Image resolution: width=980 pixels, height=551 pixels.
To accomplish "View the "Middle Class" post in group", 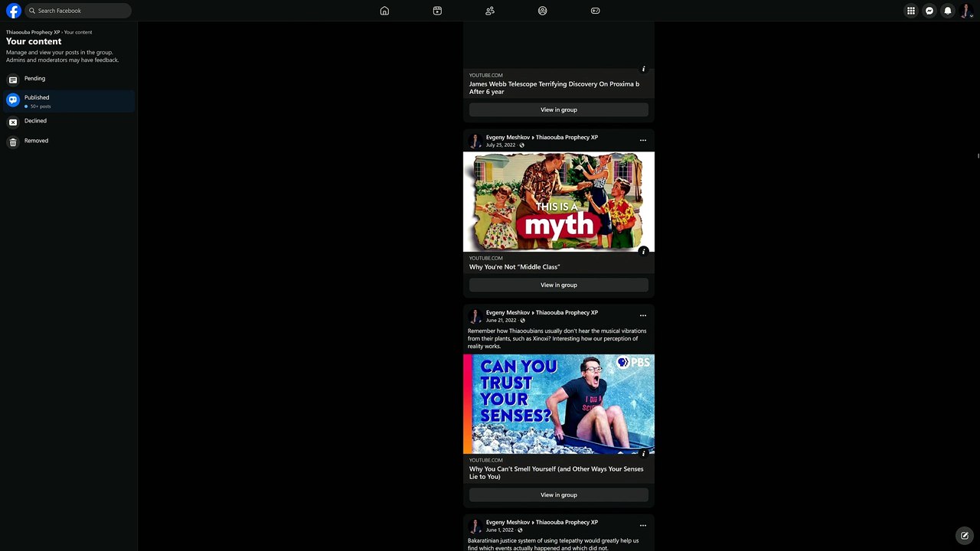I will pyautogui.click(x=559, y=285).
